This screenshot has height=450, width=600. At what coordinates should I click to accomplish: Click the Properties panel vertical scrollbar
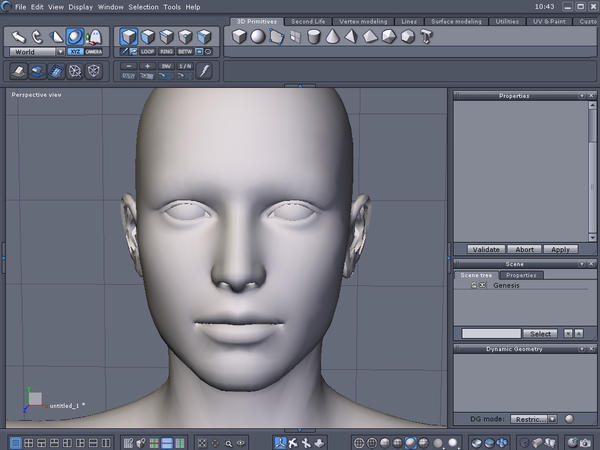(594, 170)
